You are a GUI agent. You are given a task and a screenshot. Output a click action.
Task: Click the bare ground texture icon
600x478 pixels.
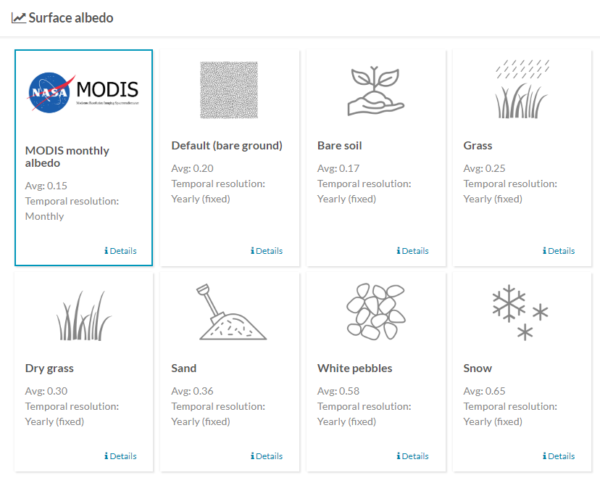(x=229, y=90)
